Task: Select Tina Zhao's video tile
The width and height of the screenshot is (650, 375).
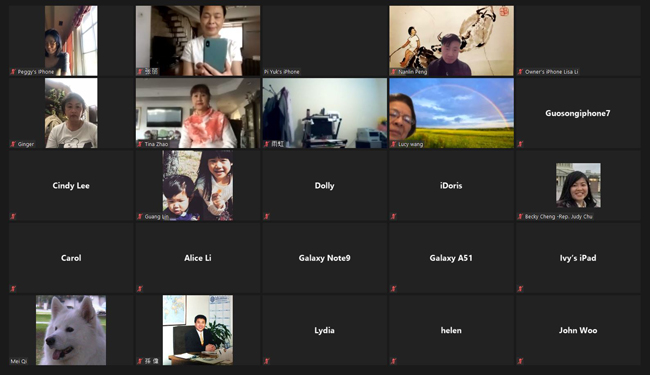Action: [198, 113]
